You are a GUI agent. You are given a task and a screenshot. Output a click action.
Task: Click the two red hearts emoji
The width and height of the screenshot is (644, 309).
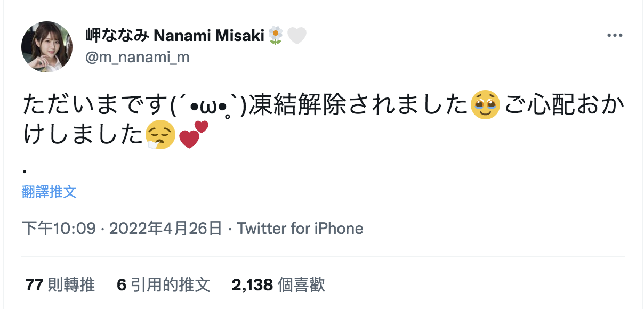[x=192, y=135]
